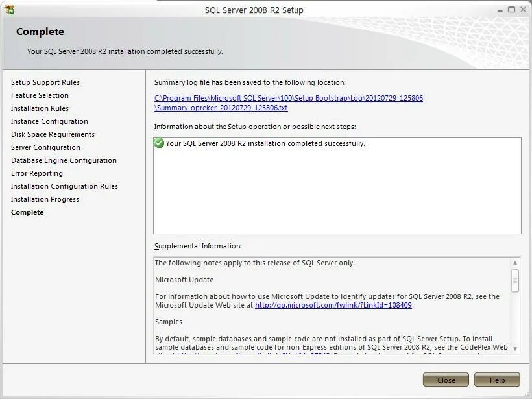Viewport: 532px width, 399px height.
Task: Open Help for setup
Action: tap(497, 380)
